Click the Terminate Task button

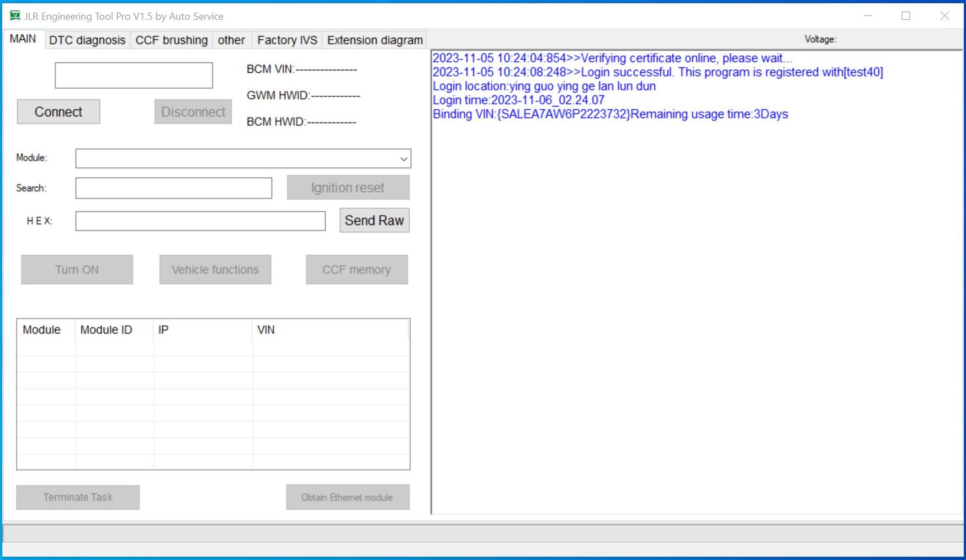(78, 497)
